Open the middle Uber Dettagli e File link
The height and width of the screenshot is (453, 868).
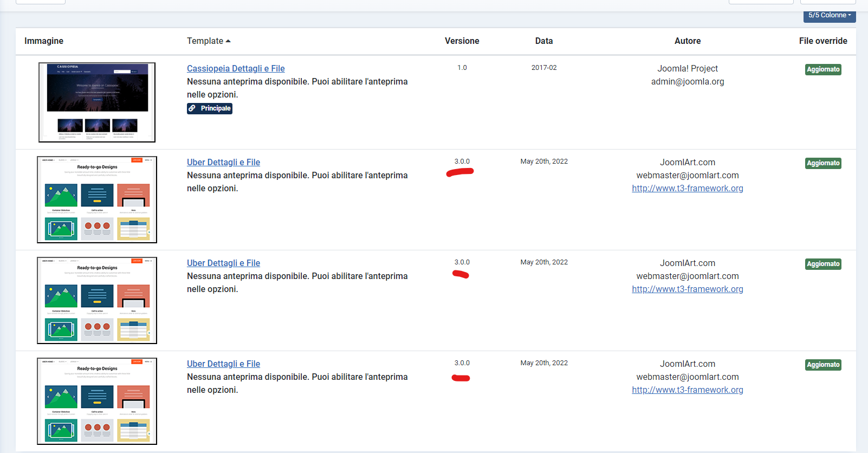[x=223, y=263]
